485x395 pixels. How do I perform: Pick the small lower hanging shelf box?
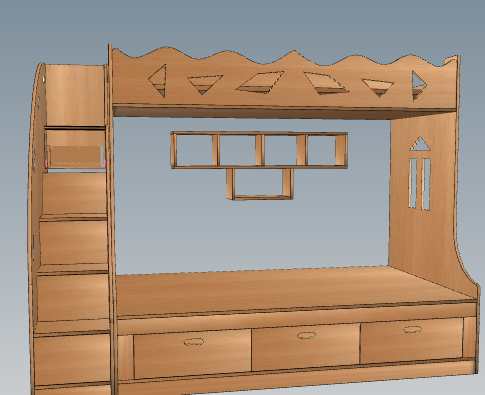point(260,184)
